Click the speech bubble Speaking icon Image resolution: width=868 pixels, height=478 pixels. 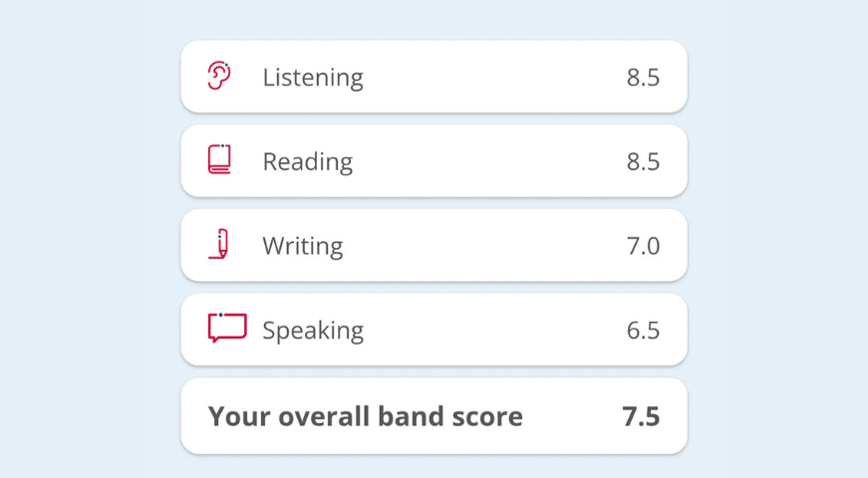click(226, 329)
